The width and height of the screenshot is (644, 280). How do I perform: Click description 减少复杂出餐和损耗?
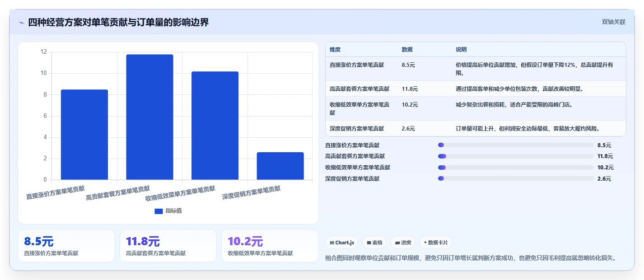point(514,105)
